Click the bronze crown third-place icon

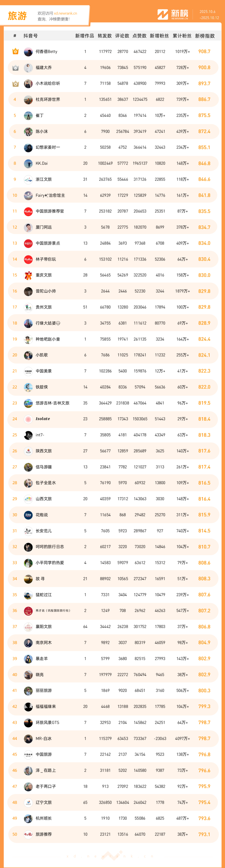[x=15, y=84]
